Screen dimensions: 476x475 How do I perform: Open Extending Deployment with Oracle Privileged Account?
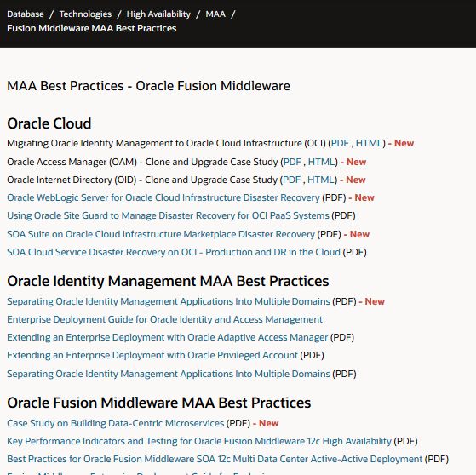point(152,355)
